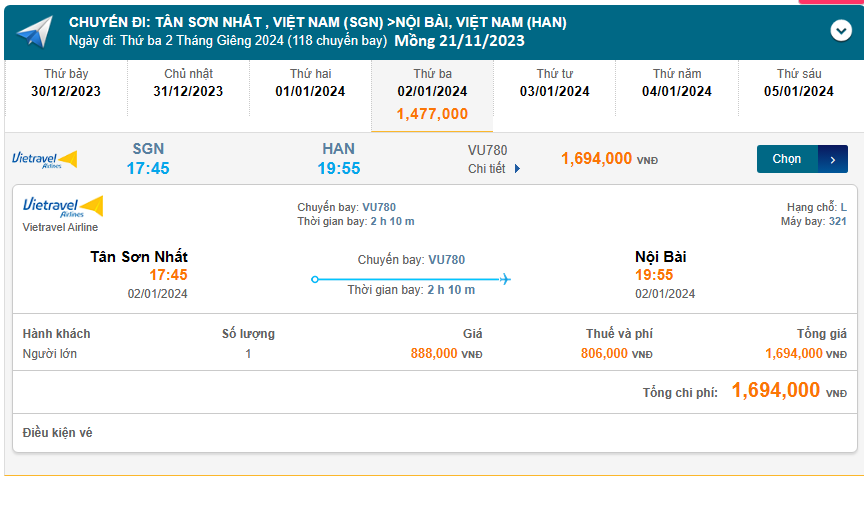Click the airplane route line icon
This screenshot has width=864, height=516.
pyautogui.click(x=411, y=279)
